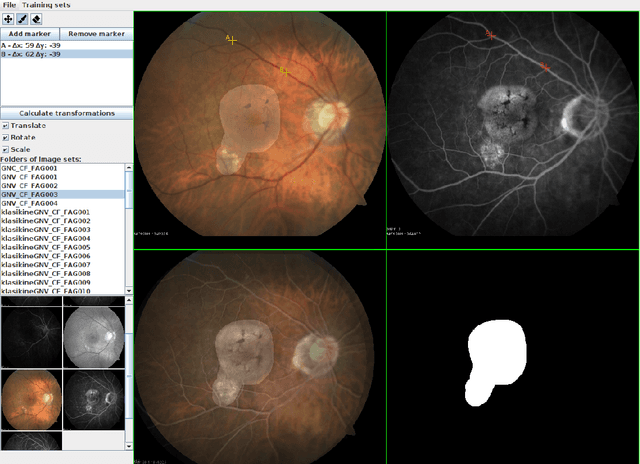Select the brush drawing tool
The image size is (640, 464).
coord(23,18)
